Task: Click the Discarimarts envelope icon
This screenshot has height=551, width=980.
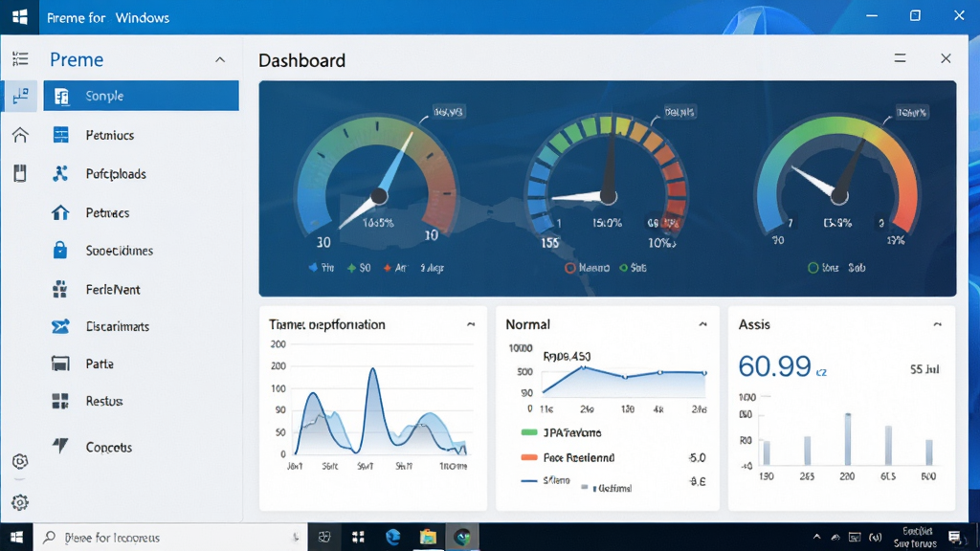Action: (60, 326)
